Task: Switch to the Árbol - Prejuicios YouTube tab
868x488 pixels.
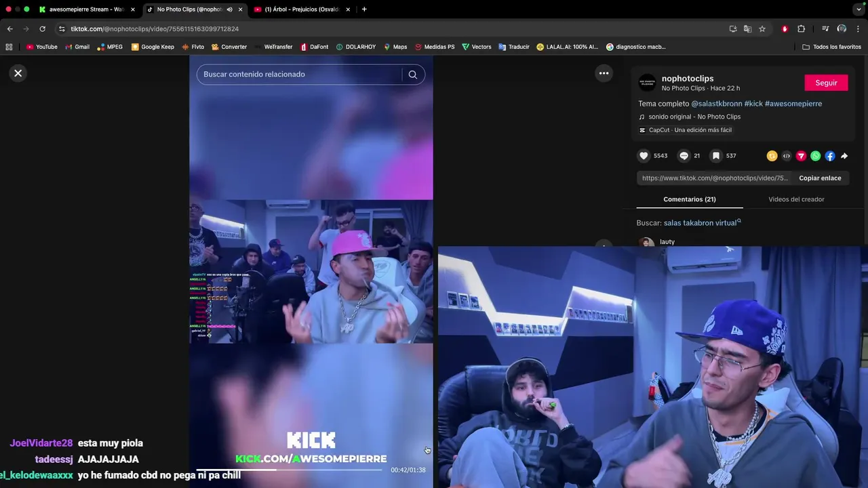Action: [x=302, y=9]
